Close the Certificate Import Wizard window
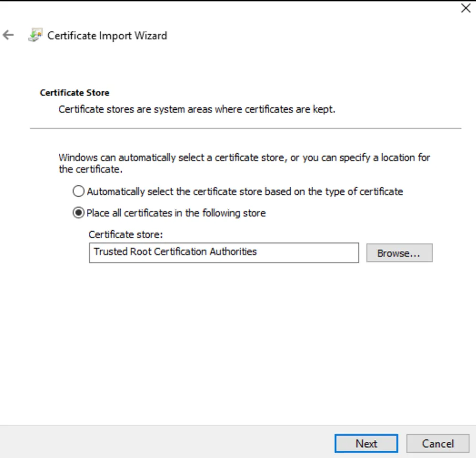This screenshot has height=458, width=476. coord(465,8)
